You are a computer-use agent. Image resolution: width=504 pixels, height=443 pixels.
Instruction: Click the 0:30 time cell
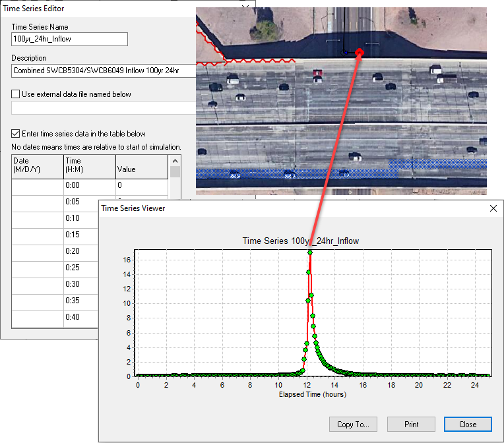point(89,284)
